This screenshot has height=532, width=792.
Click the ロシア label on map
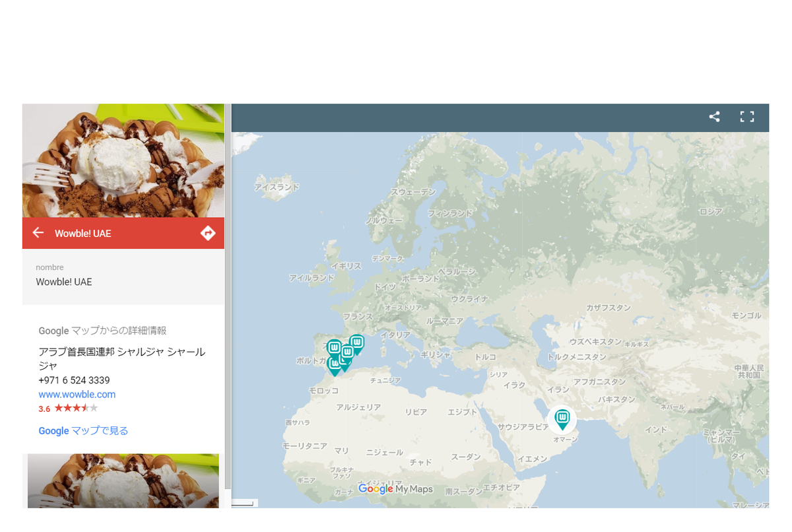711,212
